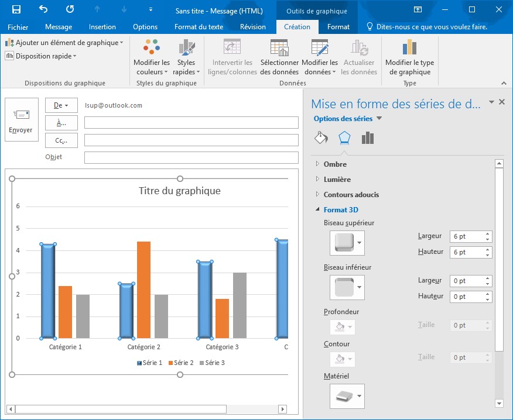
Task: Open Options des séries dropdown
Action: 347,119
